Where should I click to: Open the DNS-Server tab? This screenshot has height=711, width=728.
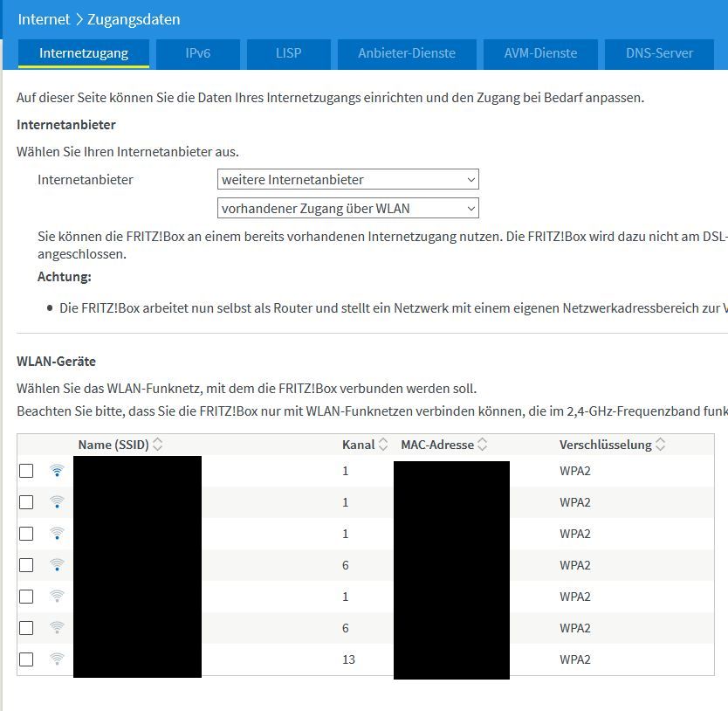click(659, 53)
